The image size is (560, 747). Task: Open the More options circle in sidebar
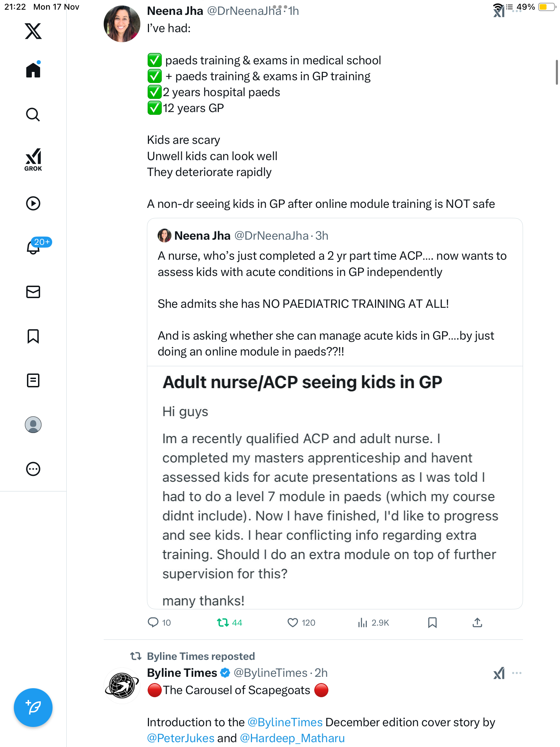33,469
